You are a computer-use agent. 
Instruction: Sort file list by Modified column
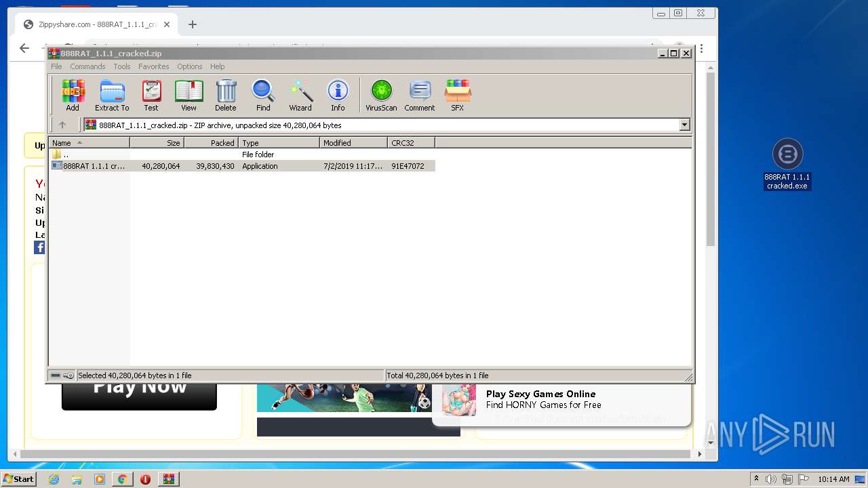pos(353,143)
